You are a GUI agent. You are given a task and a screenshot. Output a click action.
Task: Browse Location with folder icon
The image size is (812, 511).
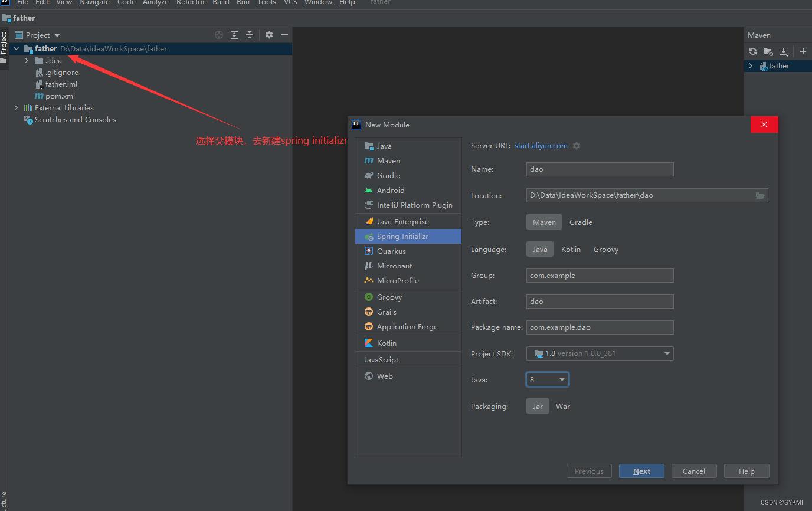760,195
